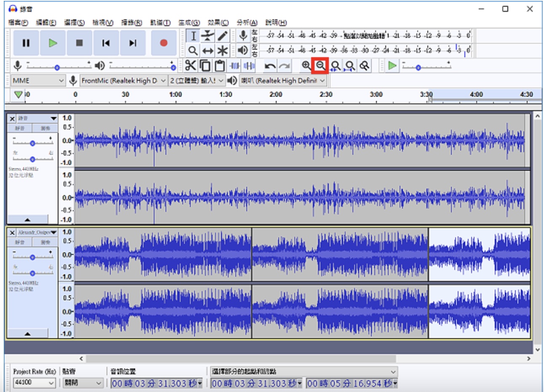Zoom out with the minus magnifier
The height and width of the screenshot is (392, 544).
[x=320, y=66]
